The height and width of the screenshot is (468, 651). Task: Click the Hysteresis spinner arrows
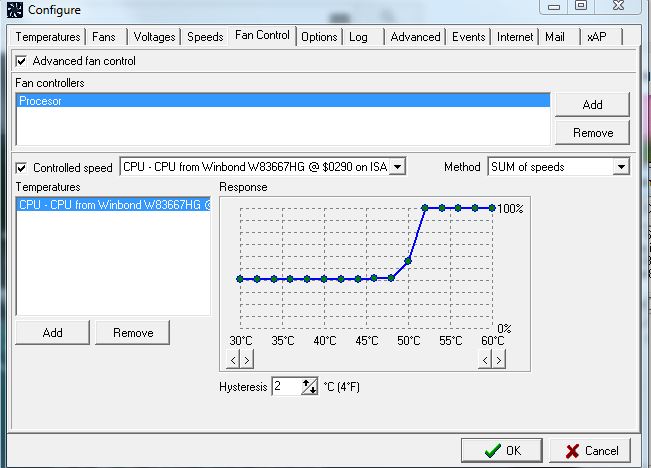[x=309, y=386]
